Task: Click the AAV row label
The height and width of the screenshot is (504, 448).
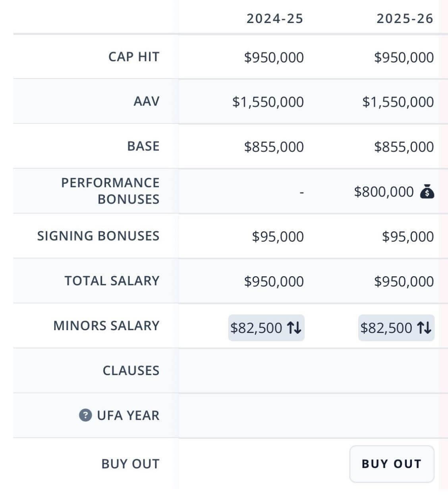Action: (x=146, y=101)
